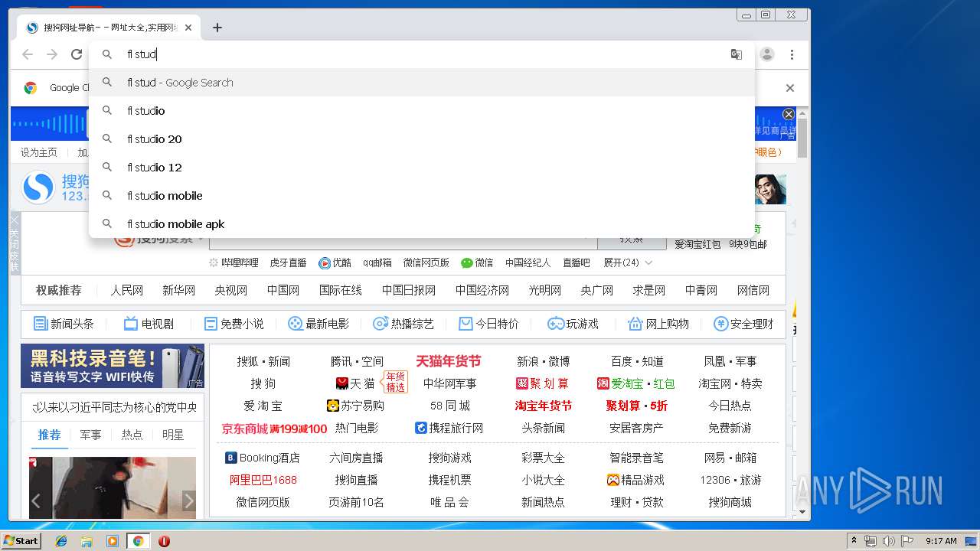
Task: Select the 'fl studio mobile' suggestion
Action: [x=422, y=196]
